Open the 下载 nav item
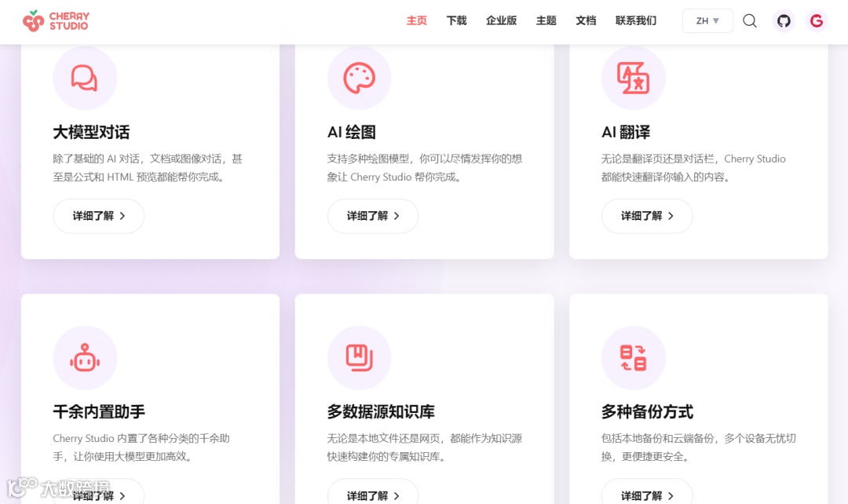The height and width of the screenshot is (504, 848). (456, 20)
